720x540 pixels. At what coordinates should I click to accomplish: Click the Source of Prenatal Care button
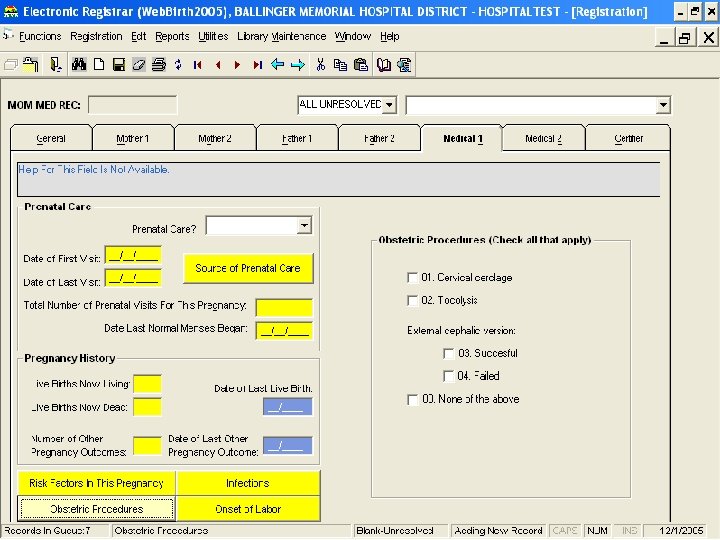click(x=248, y=268)
